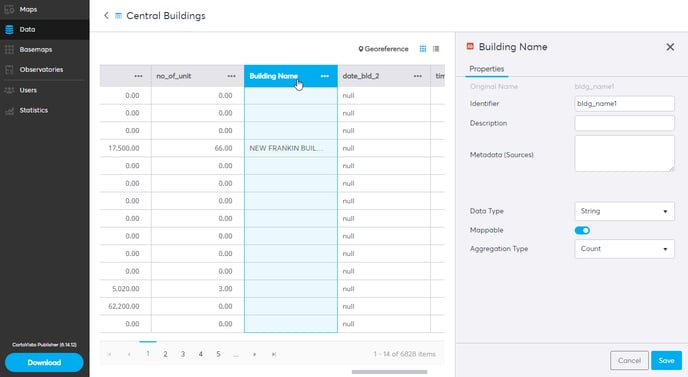The height and width of the screenshot is (377, 688).
Task: Go to previous page arrow
Action: [x=129, y=354]
